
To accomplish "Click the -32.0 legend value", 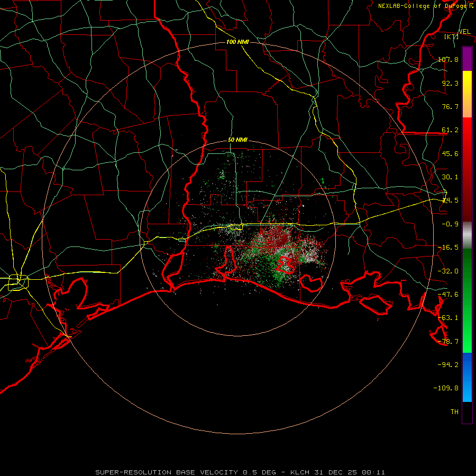I will 448,271.
